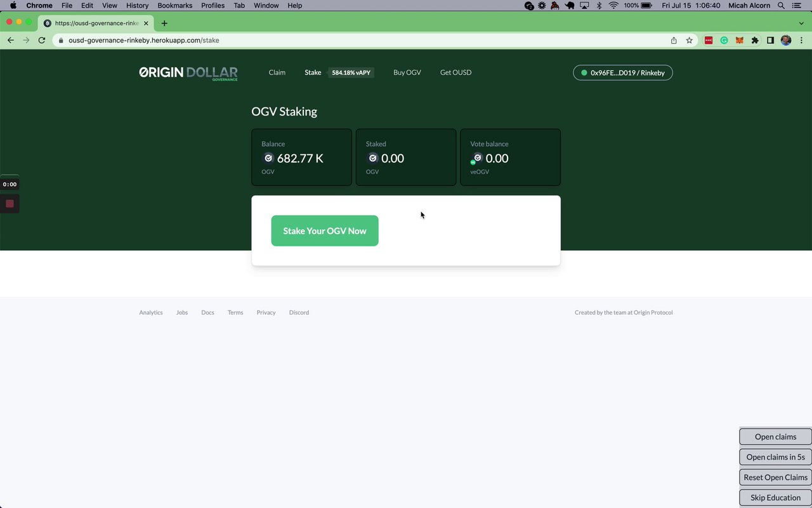Open the Edit menu
This screenshot has height=508, width=812.
point(87,5)
